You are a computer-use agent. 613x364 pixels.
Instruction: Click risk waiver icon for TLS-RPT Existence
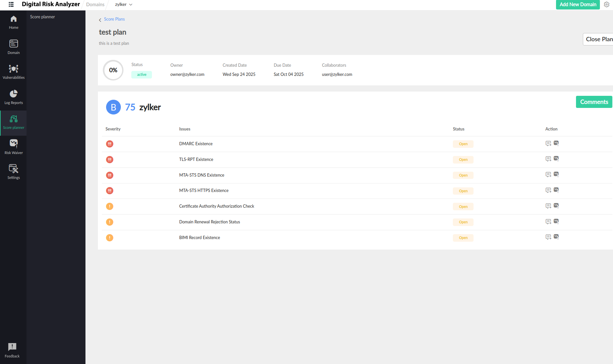point(556,159)
